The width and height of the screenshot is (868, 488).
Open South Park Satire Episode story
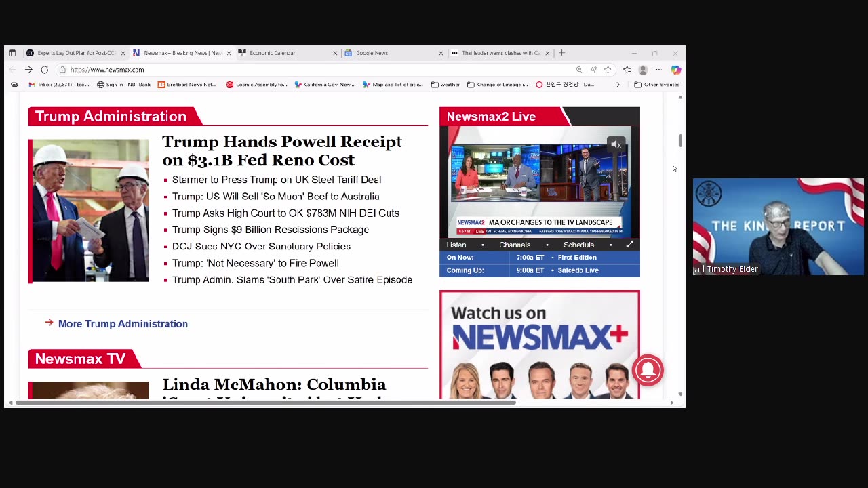(292, 280)
